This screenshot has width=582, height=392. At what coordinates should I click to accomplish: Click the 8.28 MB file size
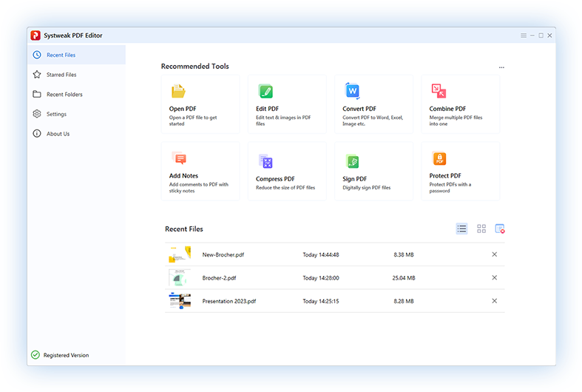404,301
